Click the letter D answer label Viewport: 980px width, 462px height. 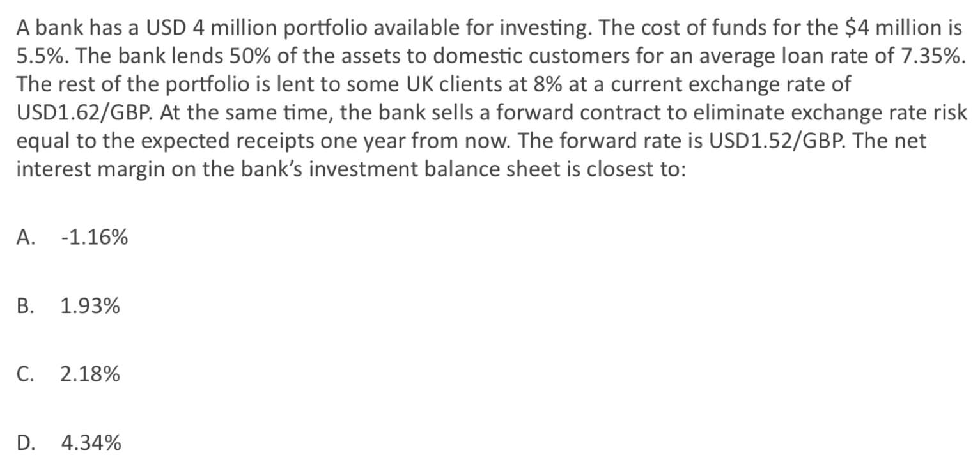click(26, 442)
